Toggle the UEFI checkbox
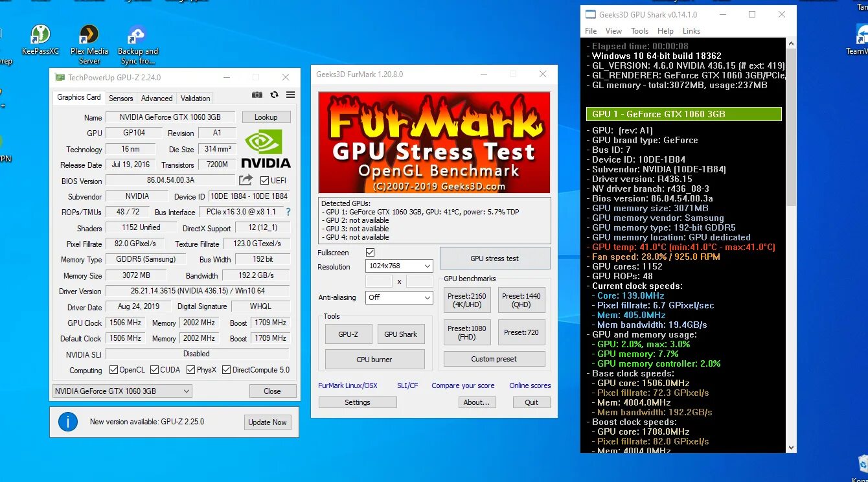This screenshot has height=482, width=868. tap(264, 181)
